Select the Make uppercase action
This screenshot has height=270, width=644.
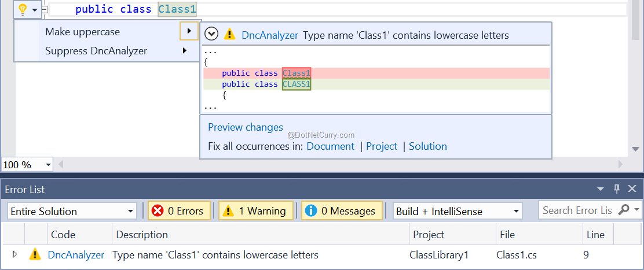point(83,32)
